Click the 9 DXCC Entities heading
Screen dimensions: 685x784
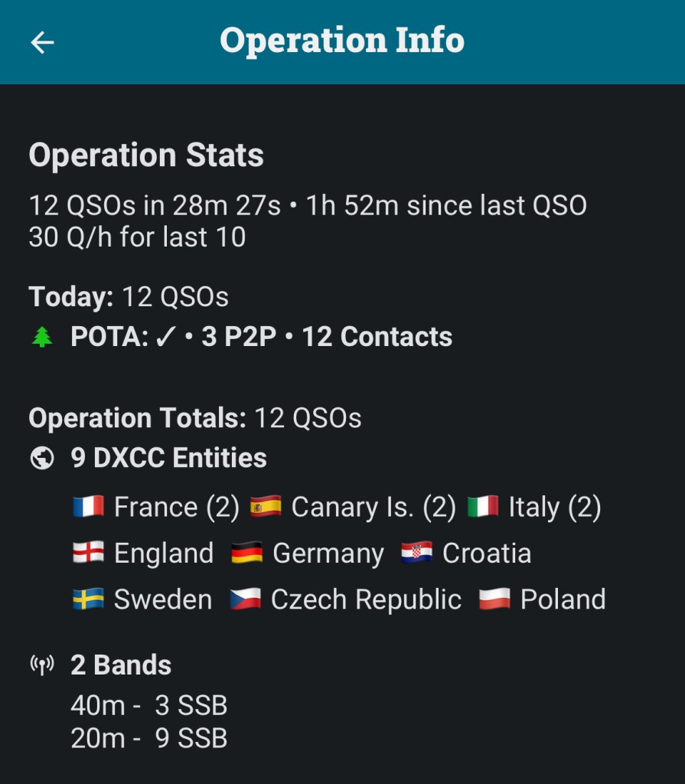pyautogui.click(x=168, y=458)
